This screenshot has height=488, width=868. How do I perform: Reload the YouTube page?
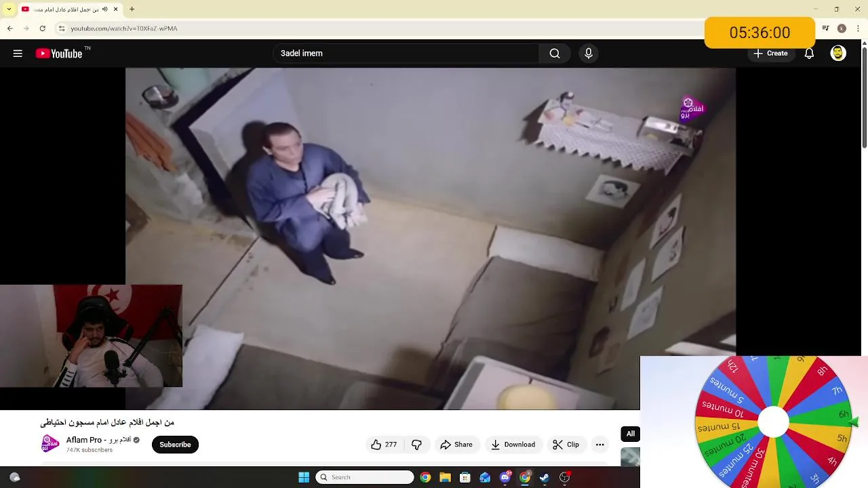click(x=43, y=28)
